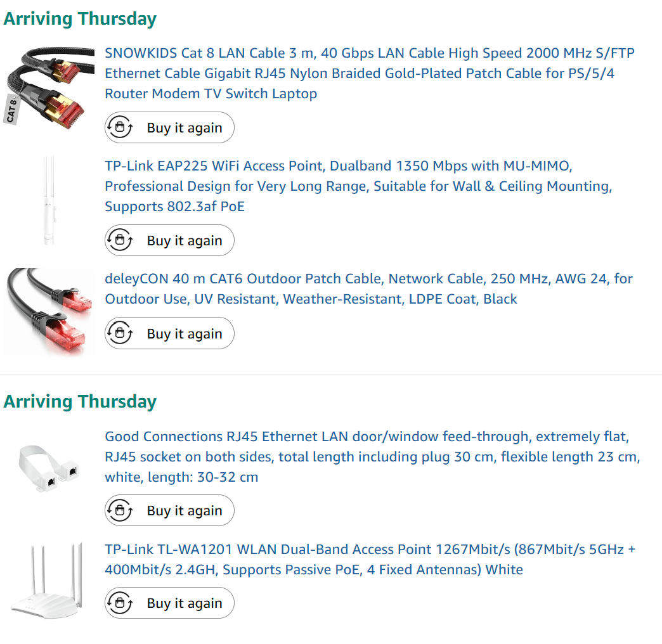662x644 pixels.
Task: Click the reorder icon for the SNOWKIDS Cat 8 cable
Action: (x=120, y=127)
